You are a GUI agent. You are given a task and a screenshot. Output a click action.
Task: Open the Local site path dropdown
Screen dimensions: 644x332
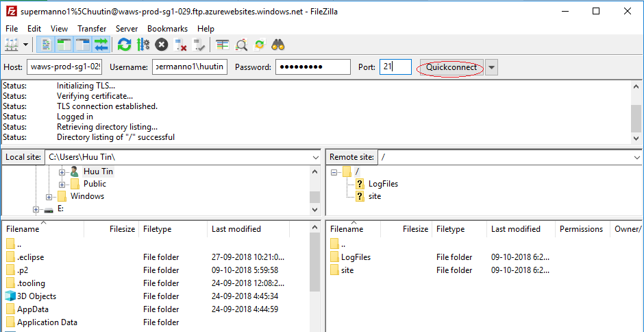[x=315, y=158]
